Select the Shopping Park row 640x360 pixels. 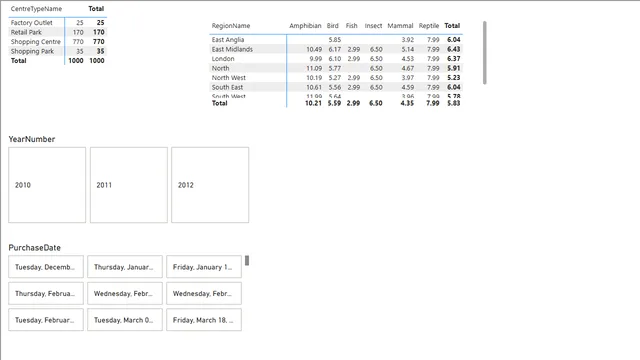click(58, 51)
